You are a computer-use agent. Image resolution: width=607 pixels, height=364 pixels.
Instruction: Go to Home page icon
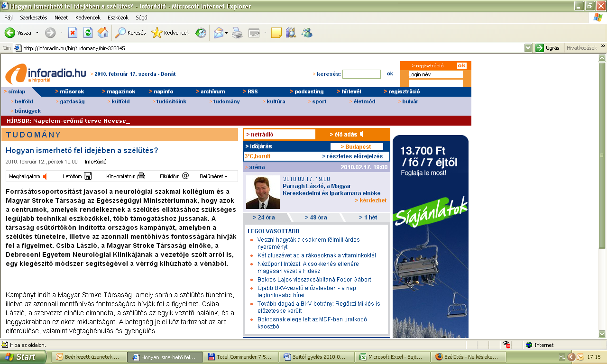coord(102,33)
